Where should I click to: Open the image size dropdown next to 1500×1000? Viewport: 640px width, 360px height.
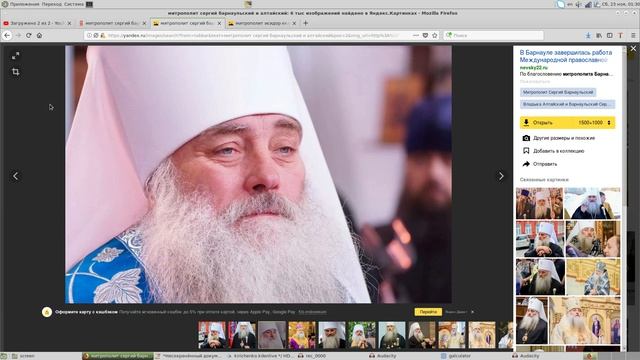[609, 122]
